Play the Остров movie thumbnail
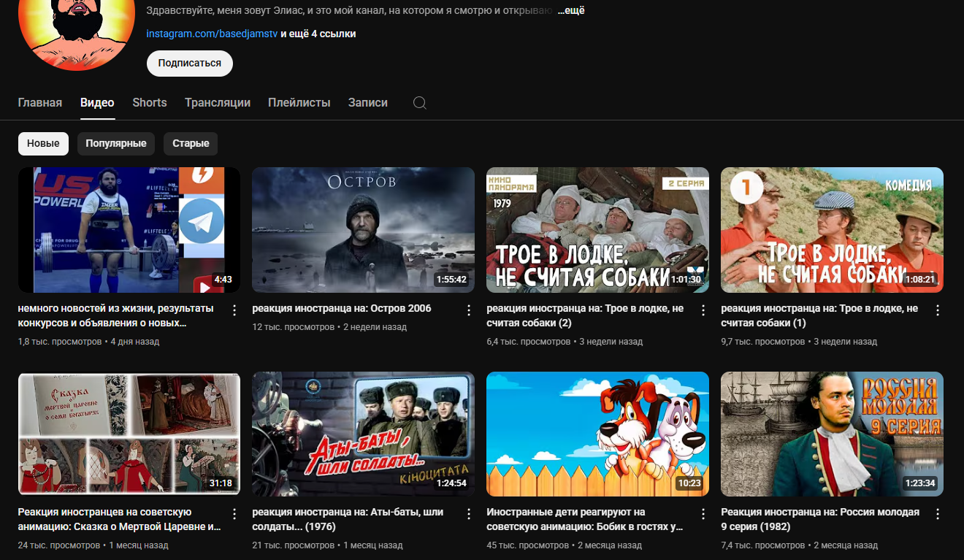This screenshot has width=964, height=560. click(x=364, y=230)
